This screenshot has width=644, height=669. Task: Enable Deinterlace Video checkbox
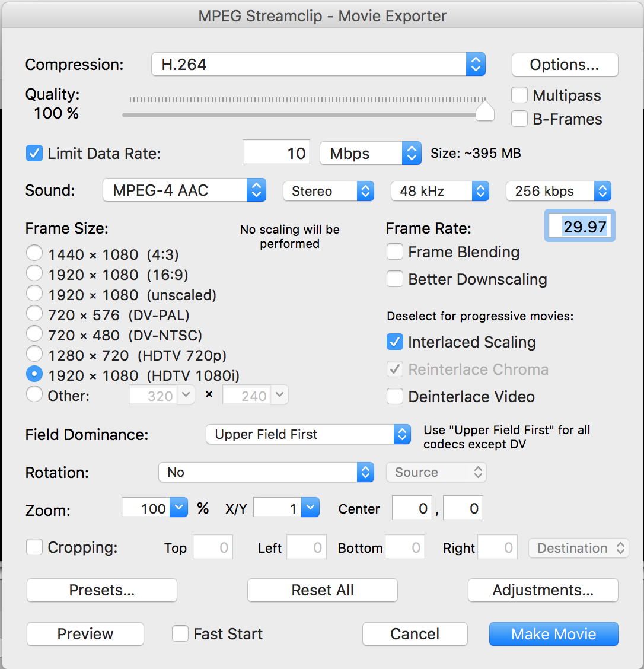395,396
